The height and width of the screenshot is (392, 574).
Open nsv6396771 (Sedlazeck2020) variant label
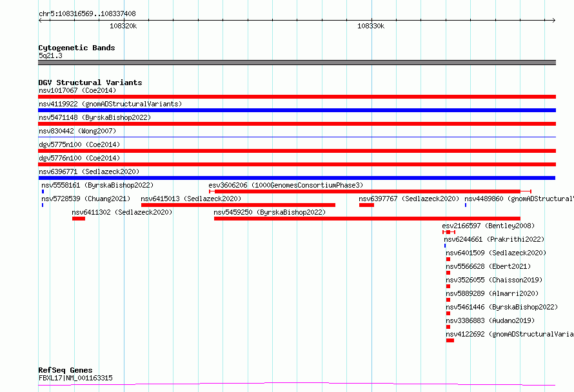tap(89, 171)
